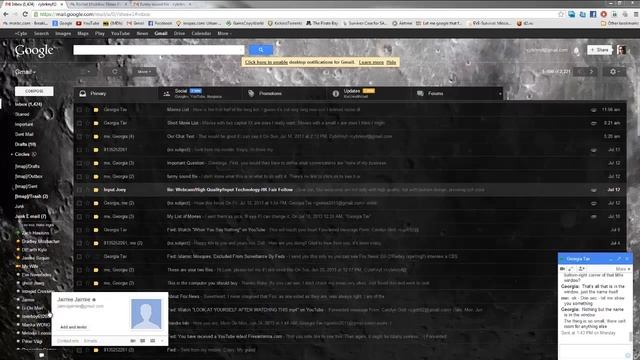Click the Gmail search input field

159,50
